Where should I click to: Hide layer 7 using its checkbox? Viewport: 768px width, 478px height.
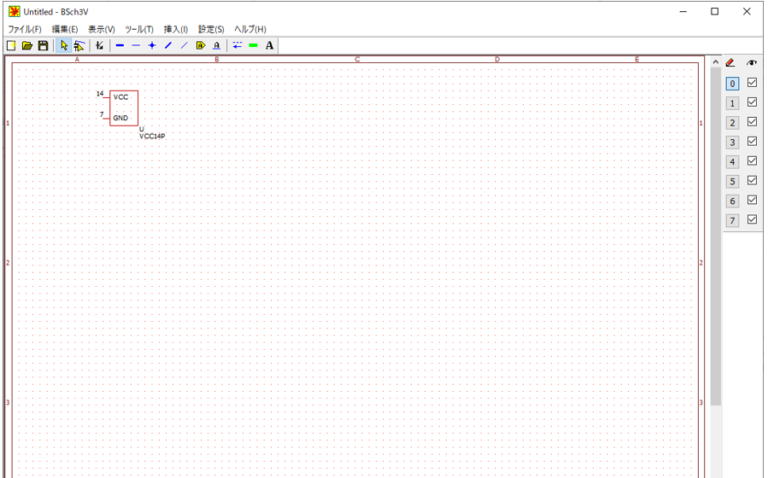(x=752, y=219)
